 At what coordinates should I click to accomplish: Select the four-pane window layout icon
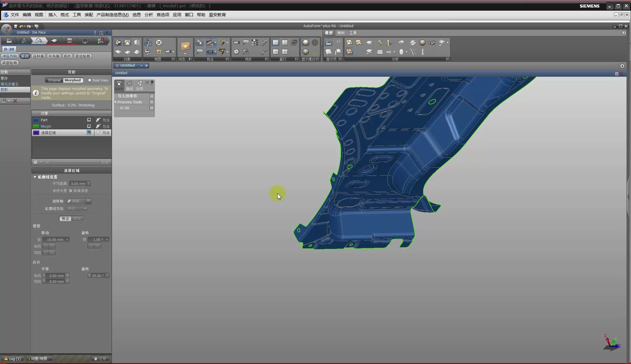coord(285,52)
